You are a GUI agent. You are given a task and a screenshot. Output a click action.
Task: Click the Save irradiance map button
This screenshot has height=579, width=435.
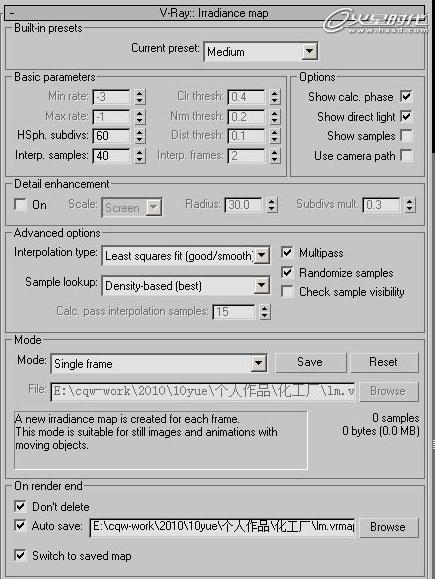coord(311,362)
